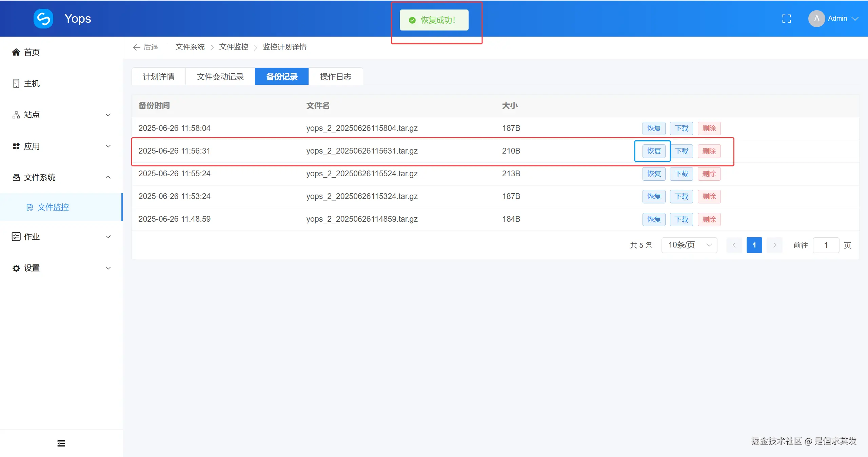
Task: Open the 设置 settings gear icon
Action: 16,268
